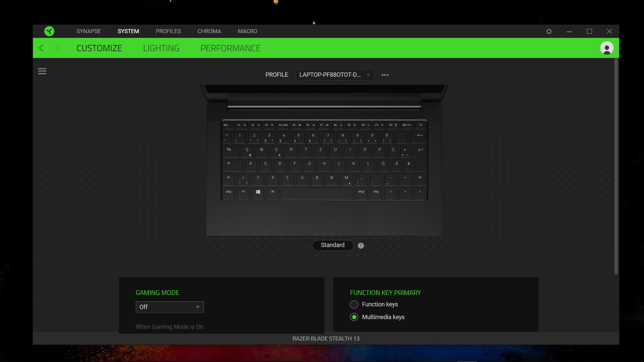Select the alt key beside Windows key

coord(273,193)
